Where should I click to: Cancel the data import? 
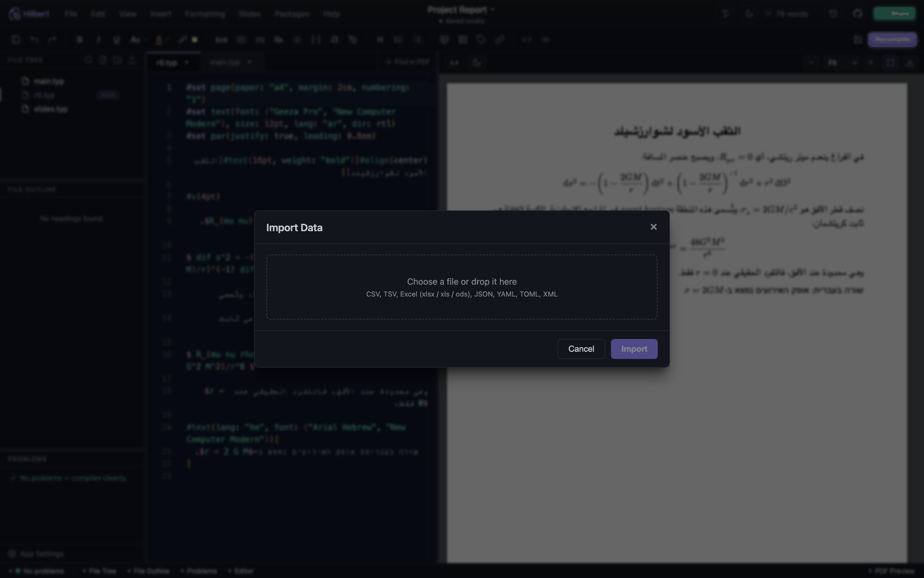pos(581,349)
